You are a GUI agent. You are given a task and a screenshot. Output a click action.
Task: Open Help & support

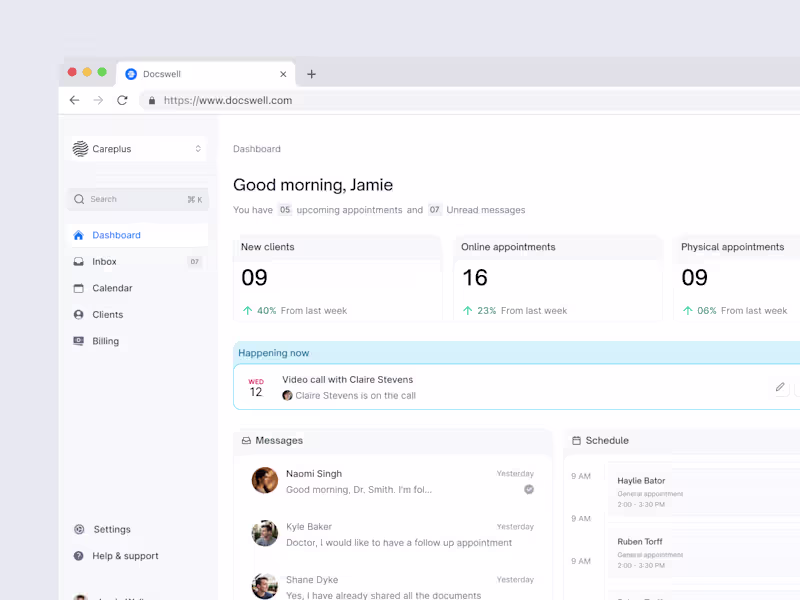(137, 556)
